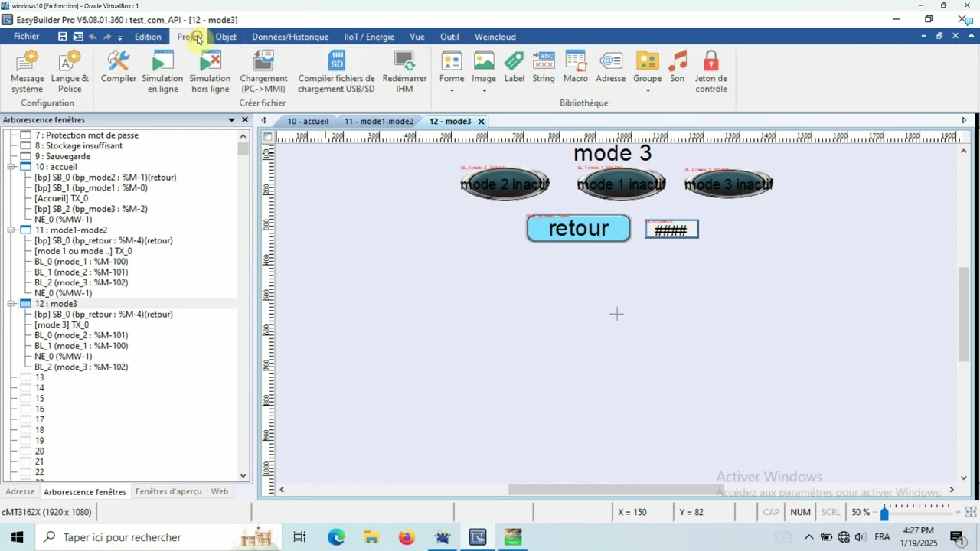Collapse the 11 : mode1-mode2 tree node
This screenshot has width=980, height=551.
click(x=11, y=230)
